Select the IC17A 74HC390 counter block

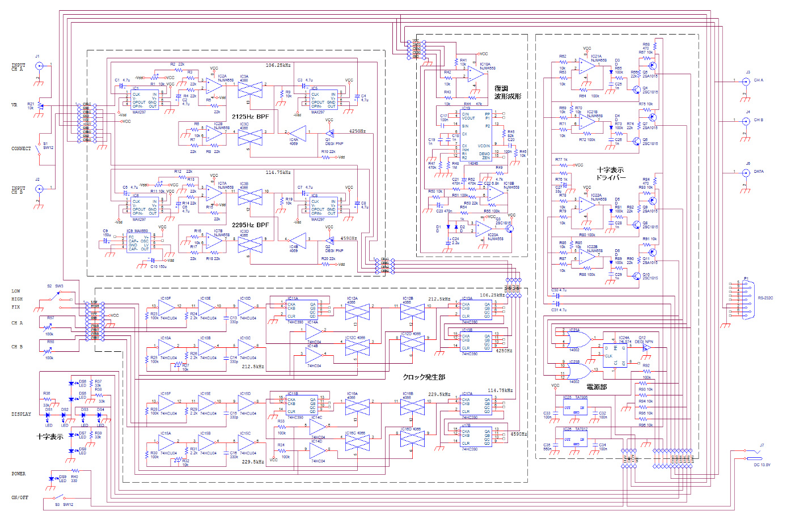(x=475, y=406)
